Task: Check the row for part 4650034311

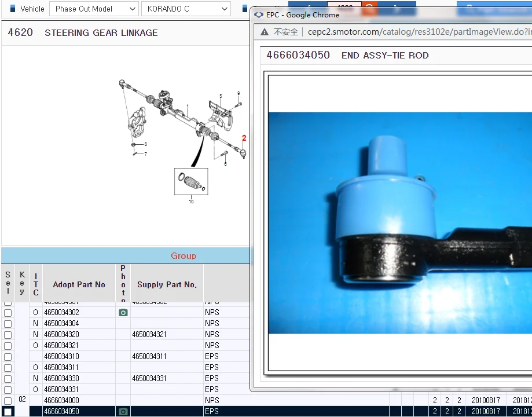Action: (x=8, y=368)
